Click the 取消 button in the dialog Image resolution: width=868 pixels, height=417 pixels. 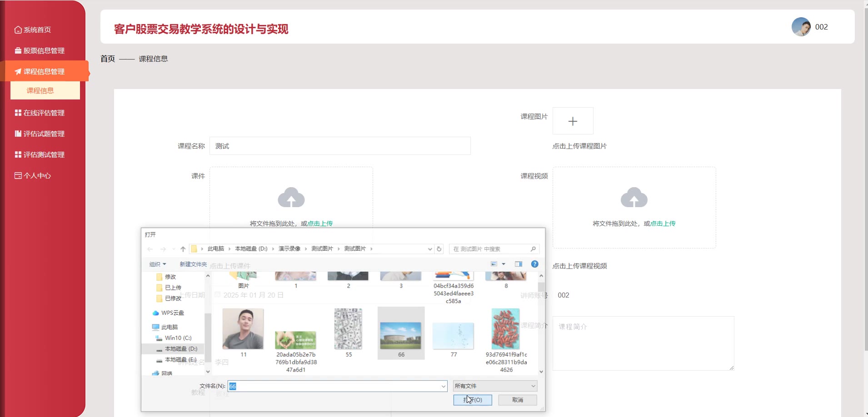[x=518, y=400]
